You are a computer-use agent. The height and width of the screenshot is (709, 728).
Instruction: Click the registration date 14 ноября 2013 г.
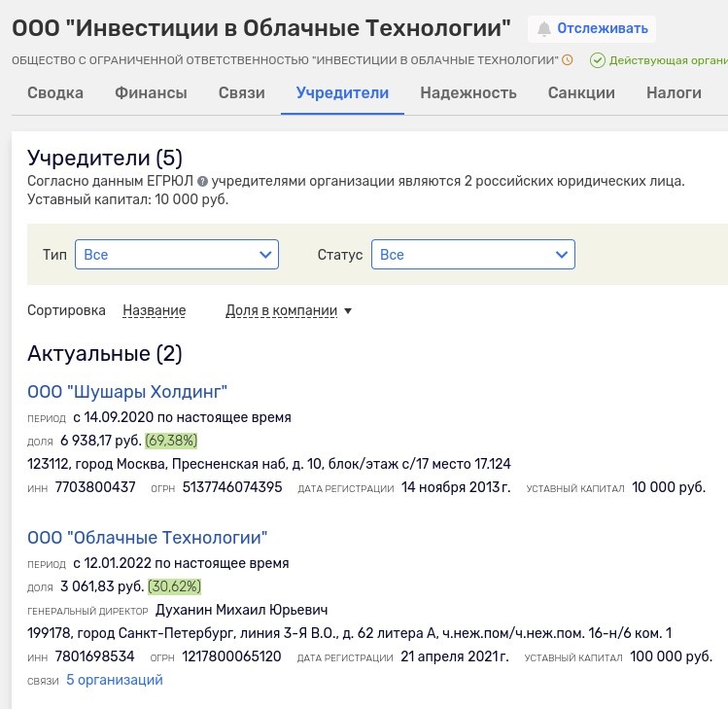(456, 487)
